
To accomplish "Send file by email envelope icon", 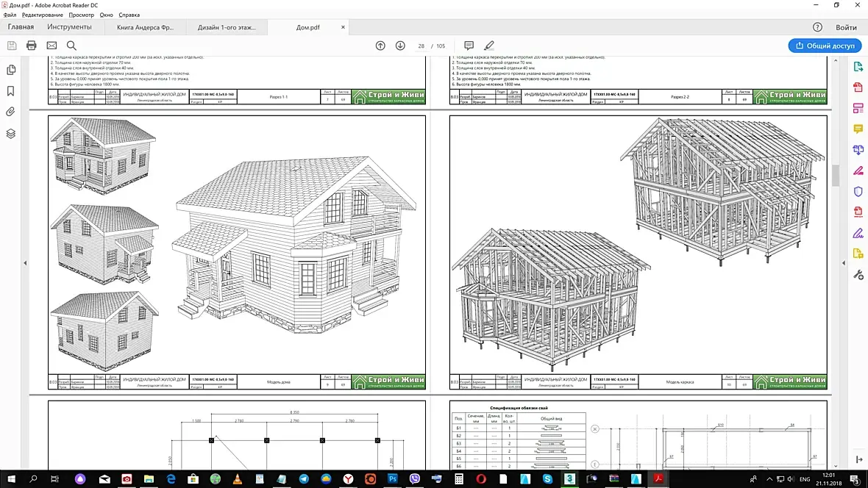I will point(51,46).
